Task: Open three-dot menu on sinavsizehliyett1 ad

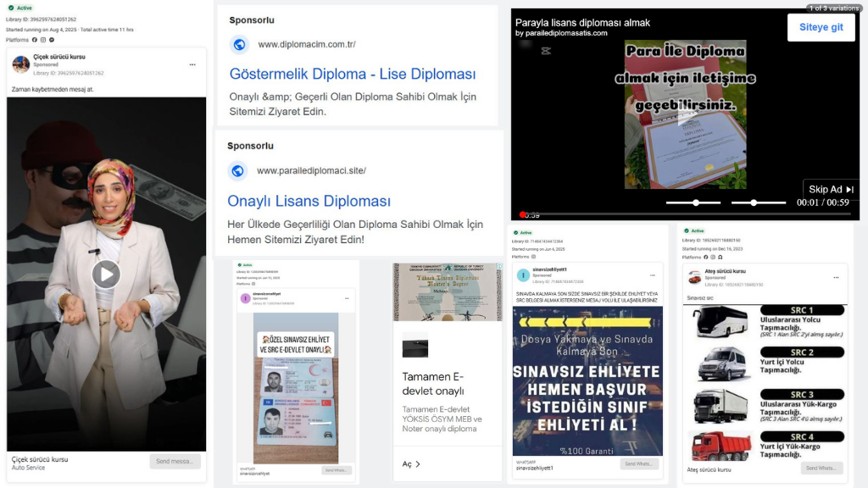Action: (651, 274)
